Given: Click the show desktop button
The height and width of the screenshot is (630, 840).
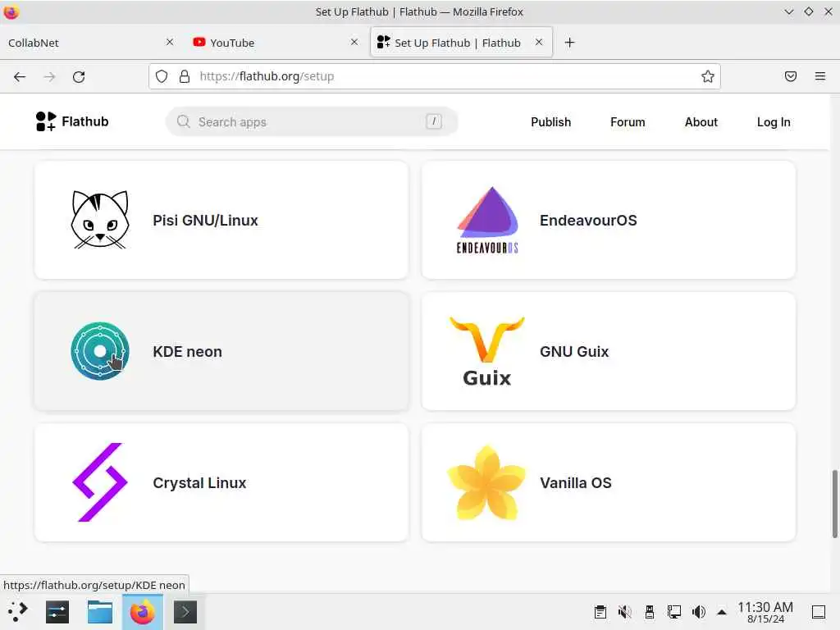Looking at the screenshot, I should pos(819,612).
